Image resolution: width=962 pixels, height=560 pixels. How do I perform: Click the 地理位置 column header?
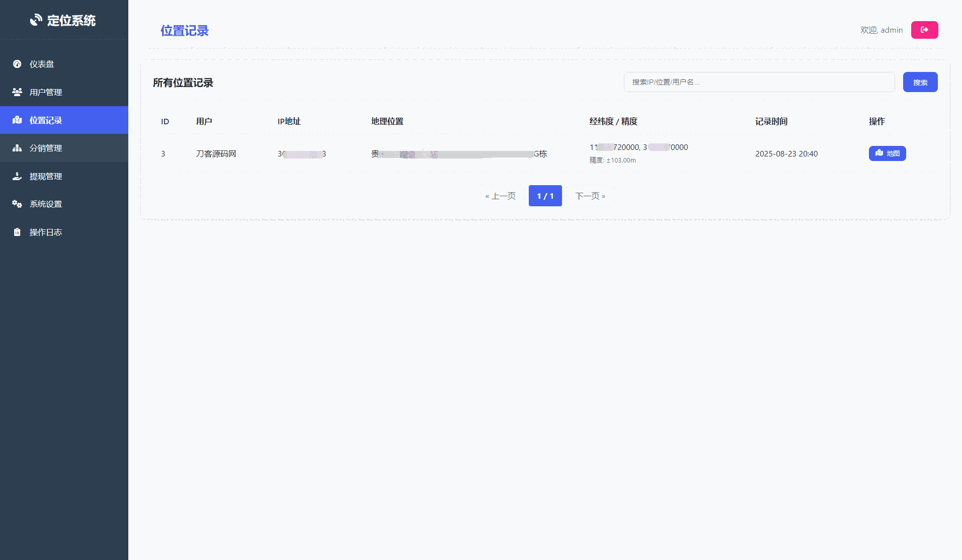coord(387,121)
